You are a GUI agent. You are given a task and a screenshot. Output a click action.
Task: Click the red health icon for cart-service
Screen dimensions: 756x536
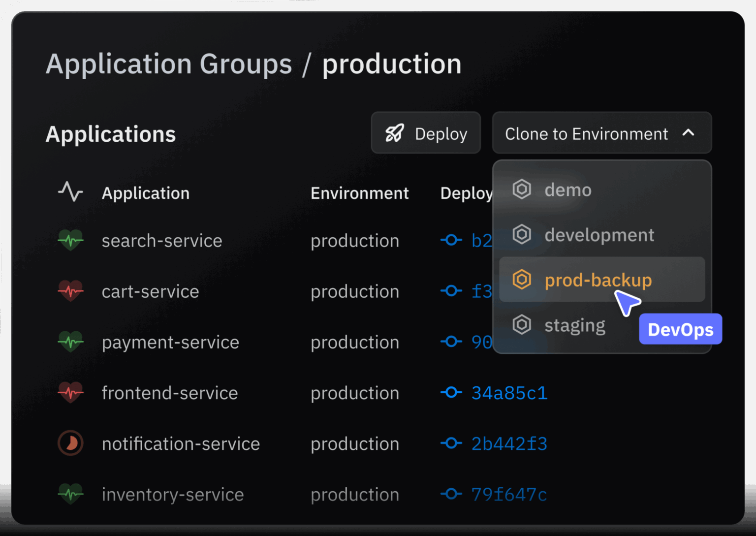(70, 291)
